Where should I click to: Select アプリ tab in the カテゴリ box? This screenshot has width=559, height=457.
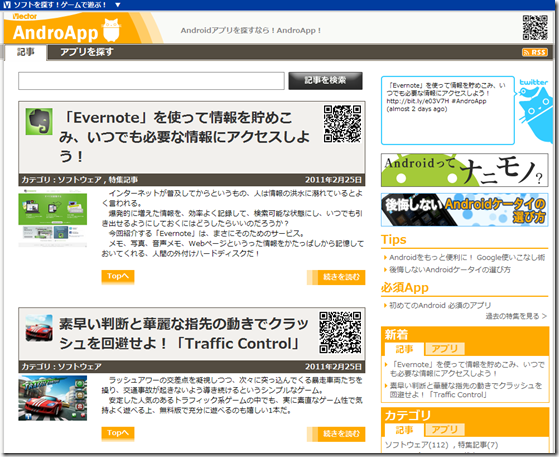coord(445,430)
